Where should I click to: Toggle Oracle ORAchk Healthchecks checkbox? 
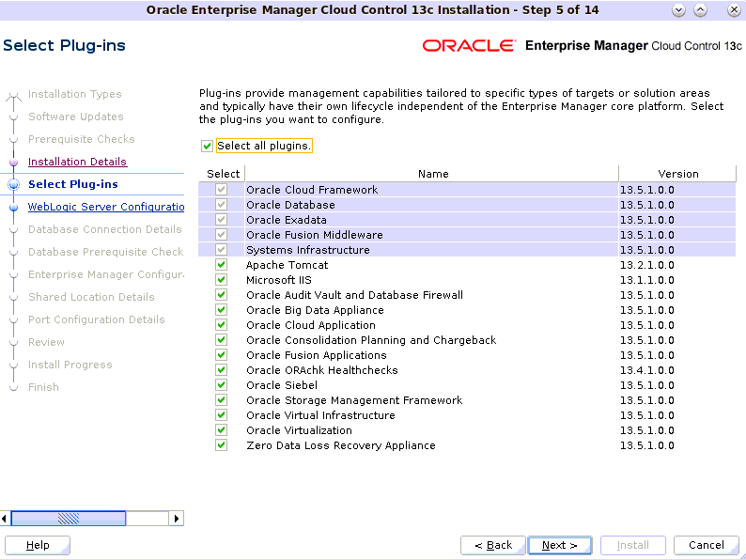(x=221, y=370)
